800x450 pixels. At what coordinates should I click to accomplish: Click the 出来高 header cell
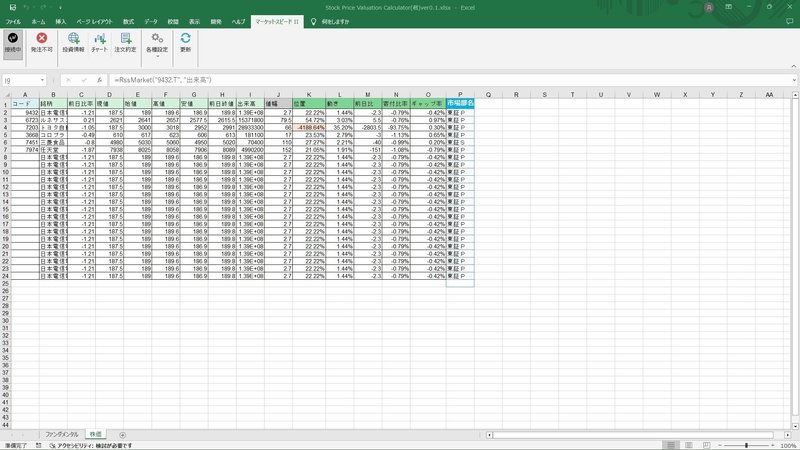pos(250,104)
